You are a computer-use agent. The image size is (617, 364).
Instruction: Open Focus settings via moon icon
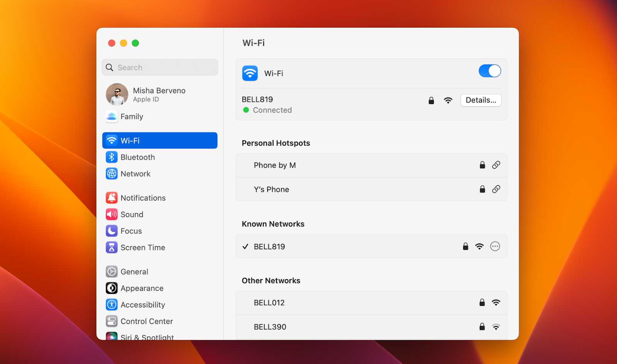(x=111, y=231)
